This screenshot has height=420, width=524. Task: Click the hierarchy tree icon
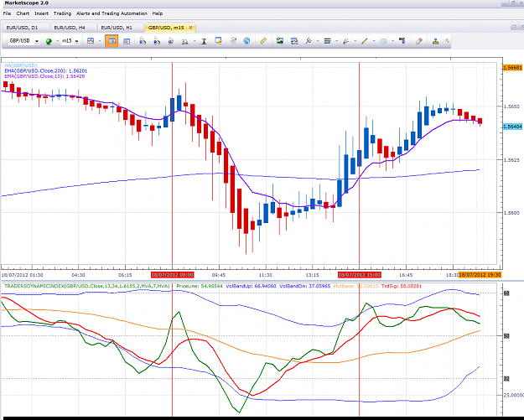click(435, 41)
